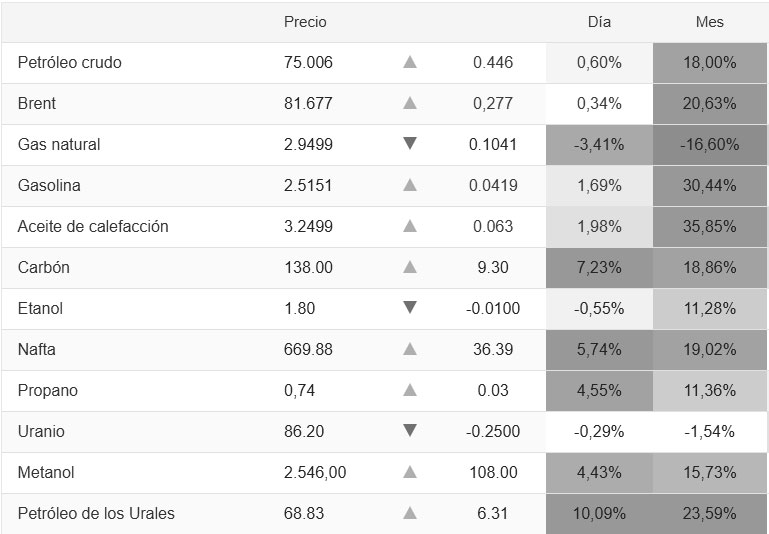769x534 pixels.
Task: Open the Gasolina commodity link
Action: tap(49, 185)
